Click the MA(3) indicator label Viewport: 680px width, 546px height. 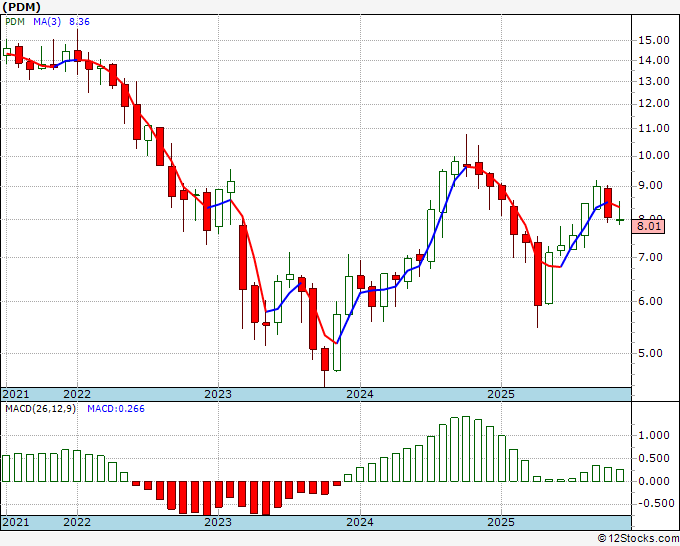pyautogui.click(x=47, y=21)
